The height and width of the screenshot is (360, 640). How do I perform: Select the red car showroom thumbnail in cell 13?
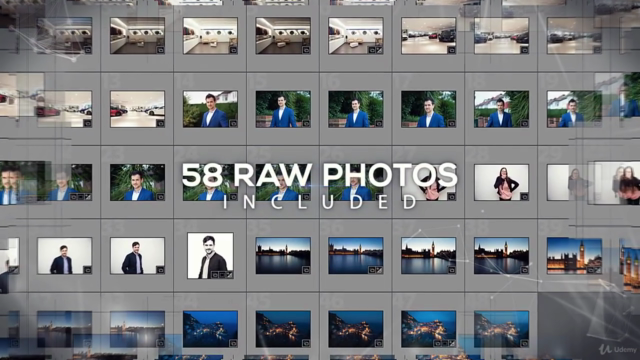pos(138,109)
